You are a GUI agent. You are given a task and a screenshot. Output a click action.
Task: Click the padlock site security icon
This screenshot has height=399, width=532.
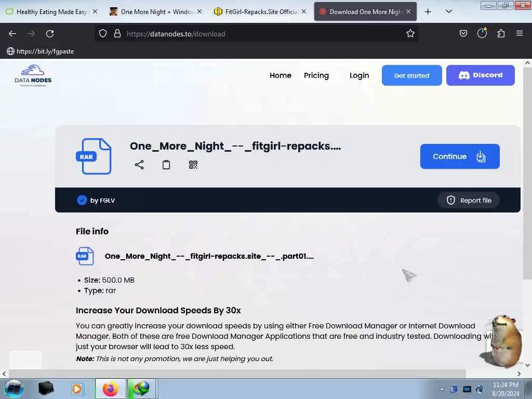click(x=117, y=34)
